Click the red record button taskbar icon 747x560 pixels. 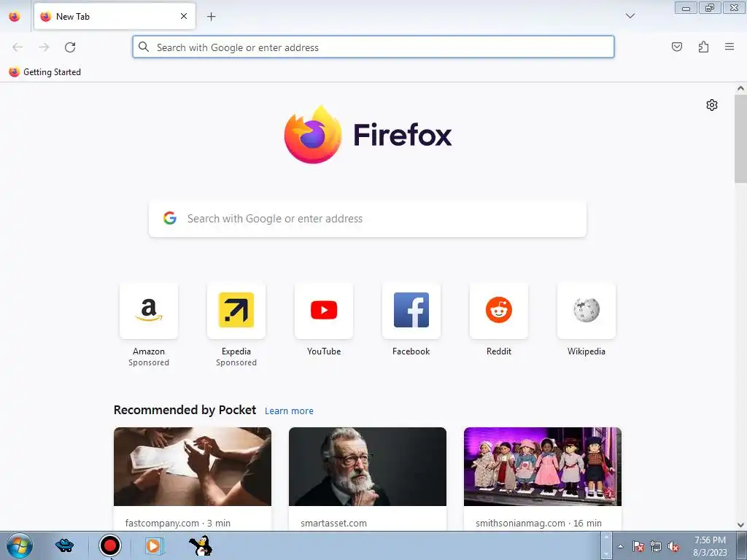pos(110,545)
